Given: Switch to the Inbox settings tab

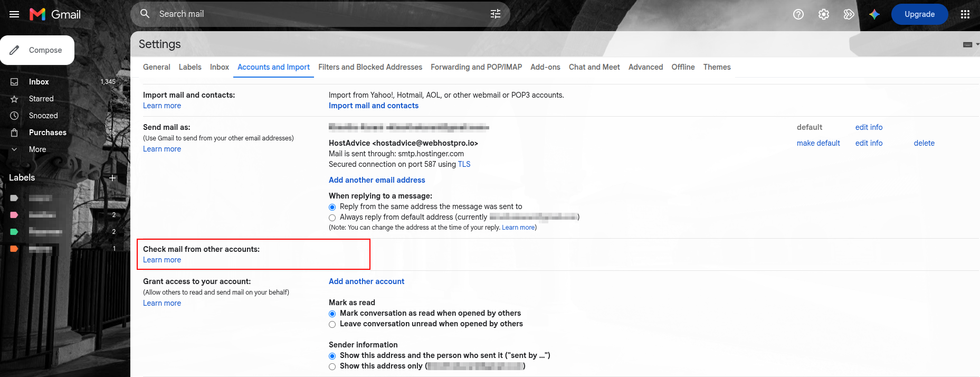Looking at the screenshot, I should click(x=220, y=67).
